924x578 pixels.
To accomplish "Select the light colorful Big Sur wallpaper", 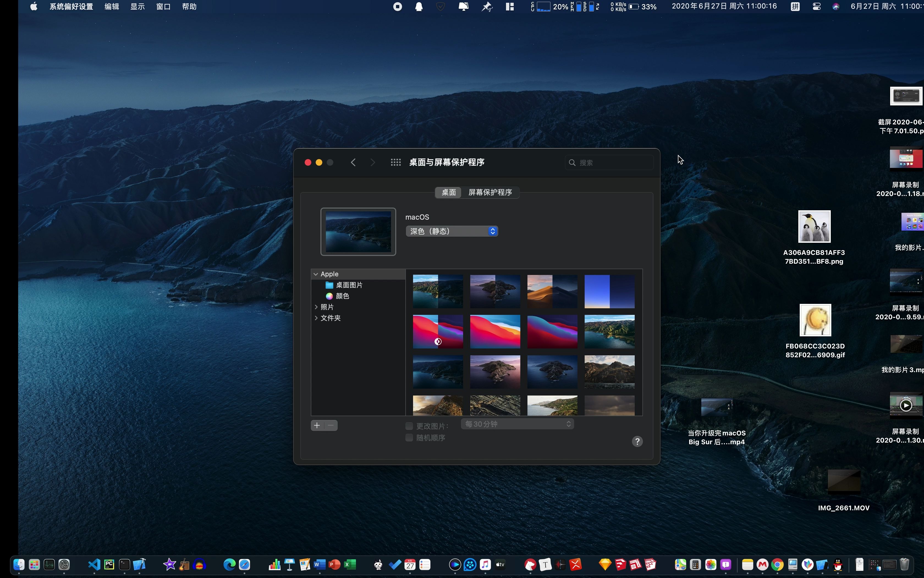I will 495,332.
